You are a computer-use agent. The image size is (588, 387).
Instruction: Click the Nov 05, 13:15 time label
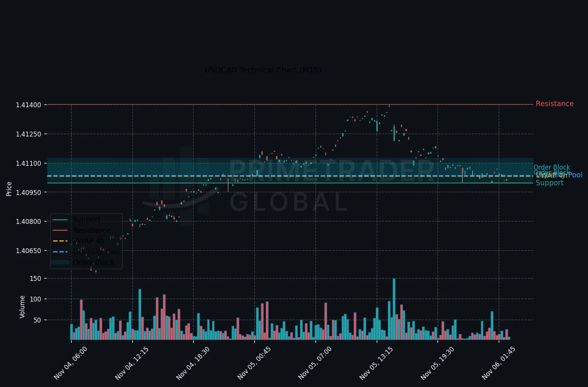[x=376, y=363]
